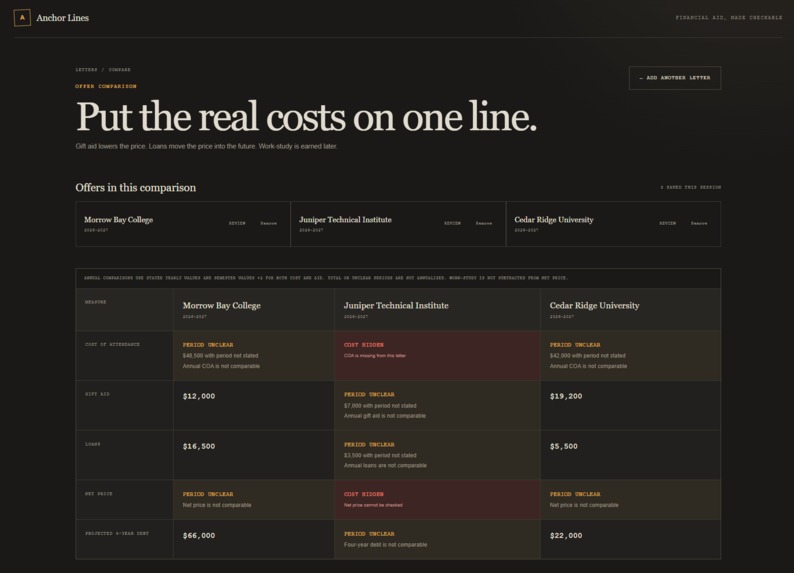The width and height of the screenshot is (794, 573).
Task: Select the Cedar Ridge University offer card title
Action: 554,220
